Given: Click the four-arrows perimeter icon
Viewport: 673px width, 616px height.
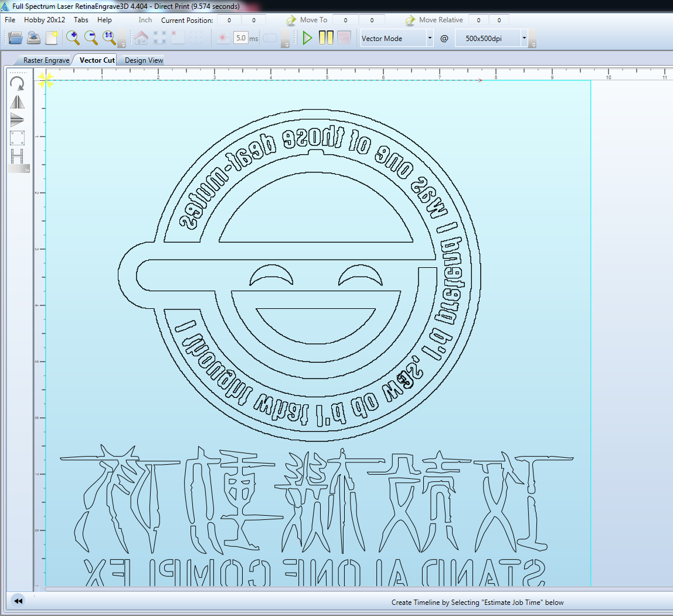Looking at the screenshot, I should (x=159, y=38).
